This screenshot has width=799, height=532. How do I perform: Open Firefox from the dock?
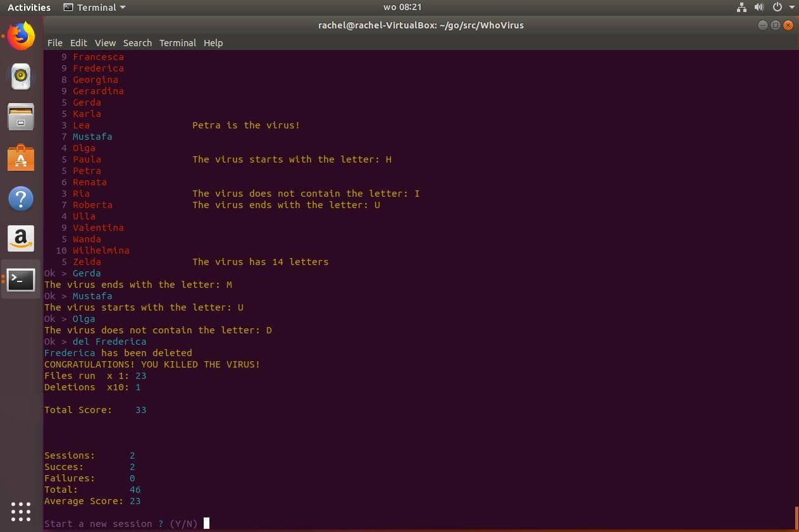click(x=21, y=36)
